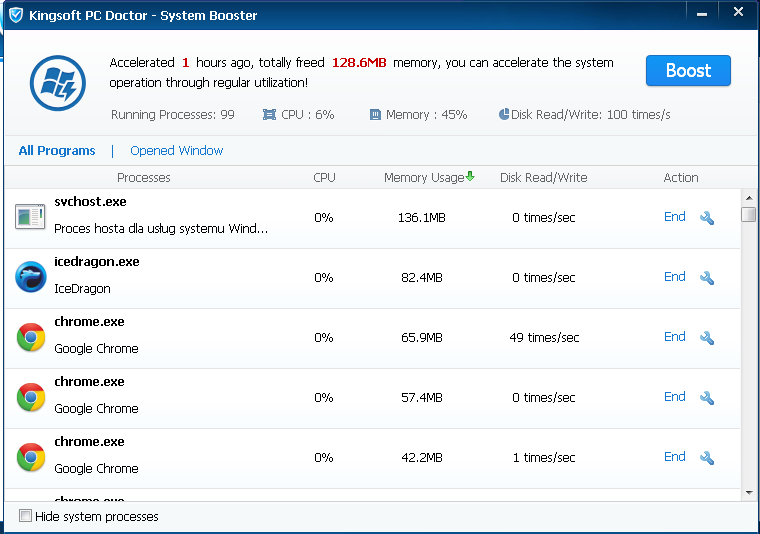This screenshot has height=534, width=760.
Task: Switch to the All Programs tab
Action: [x=57, y=151]
